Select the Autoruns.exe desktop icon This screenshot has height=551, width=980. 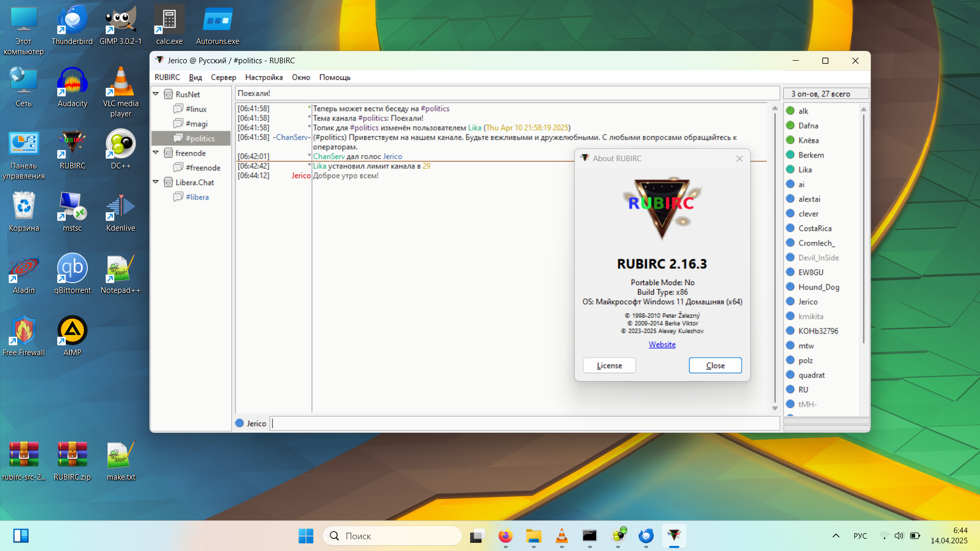click(x=217, y=26)
